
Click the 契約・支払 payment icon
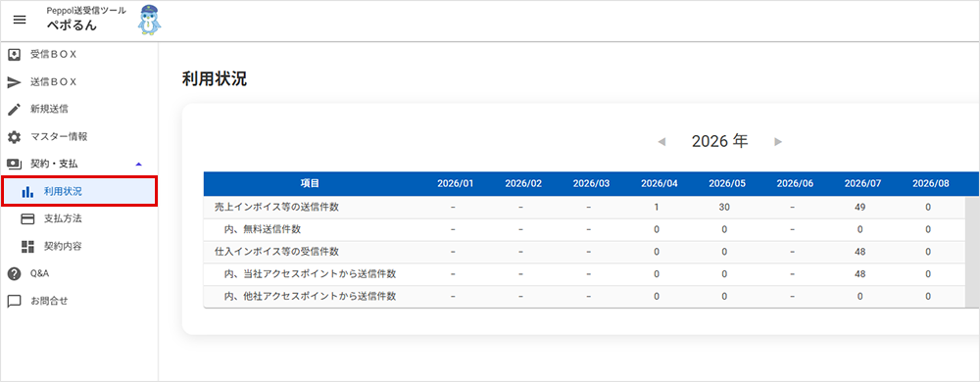coord(14,164)
